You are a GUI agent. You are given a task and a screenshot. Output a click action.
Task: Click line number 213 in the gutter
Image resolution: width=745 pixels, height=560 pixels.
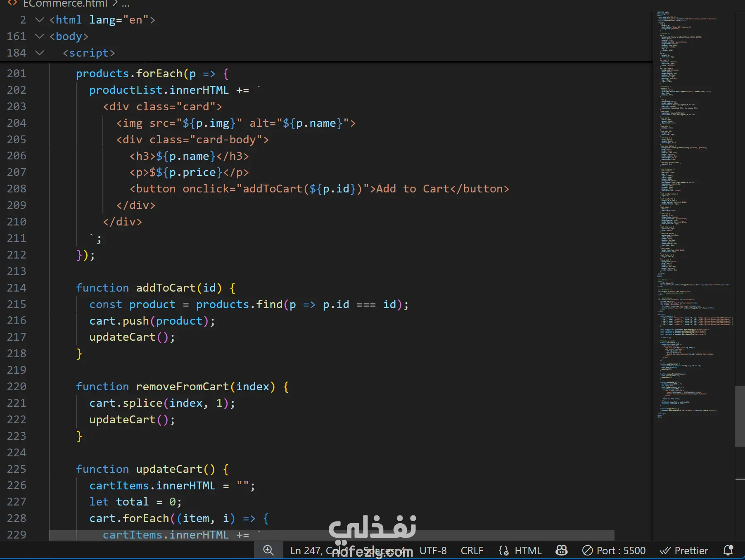click(x=17, y=271)
